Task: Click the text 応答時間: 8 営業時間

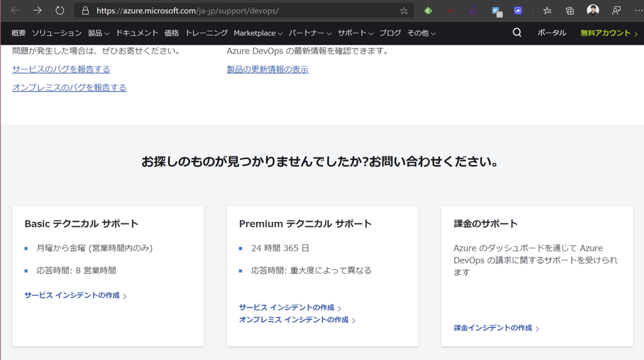Action: (76, 271)
